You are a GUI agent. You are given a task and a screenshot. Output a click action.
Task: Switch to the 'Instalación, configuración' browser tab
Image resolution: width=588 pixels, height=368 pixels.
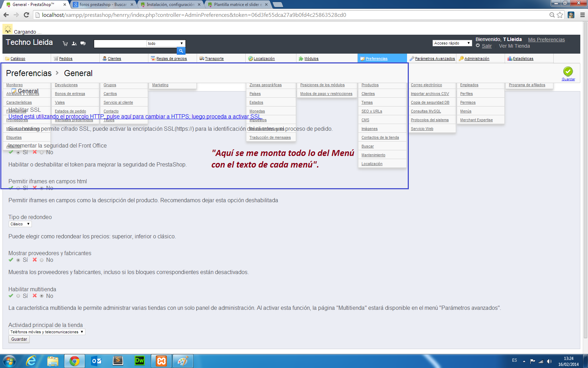point(171,5)
